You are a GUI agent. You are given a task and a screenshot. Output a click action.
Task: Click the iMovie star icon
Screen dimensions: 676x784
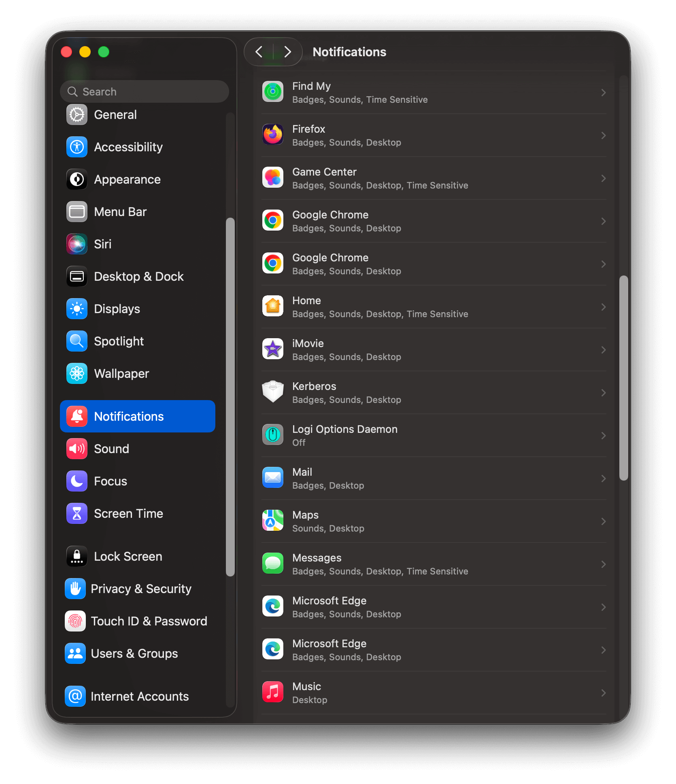click(273, 350)
